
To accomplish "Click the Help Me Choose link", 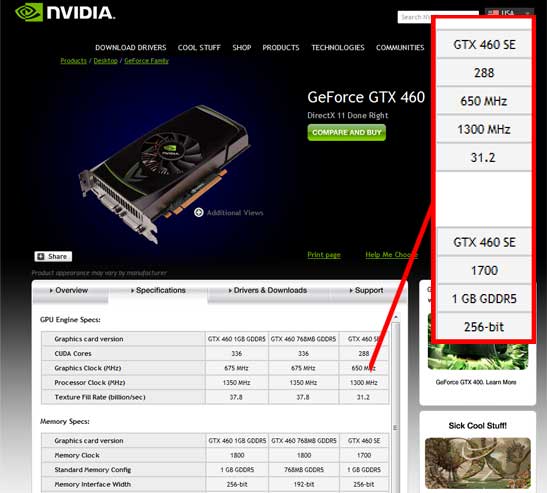I will (x=391, y=255).
